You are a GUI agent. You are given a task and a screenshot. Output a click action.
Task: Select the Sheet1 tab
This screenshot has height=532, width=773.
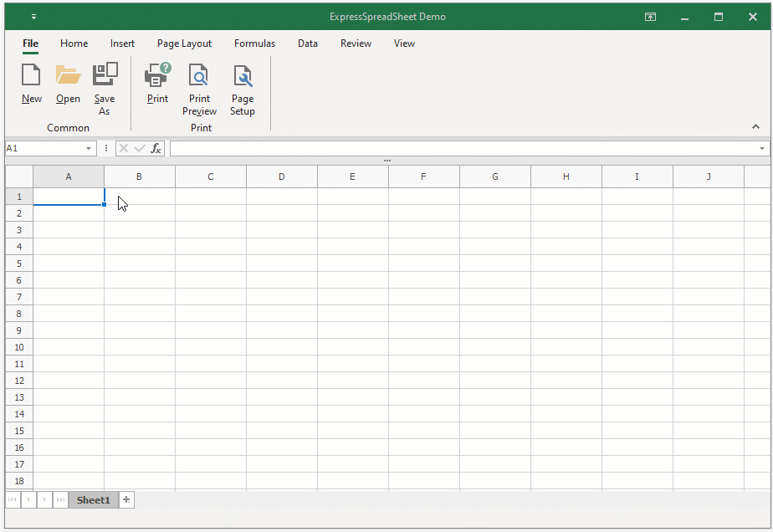point(93,500)
